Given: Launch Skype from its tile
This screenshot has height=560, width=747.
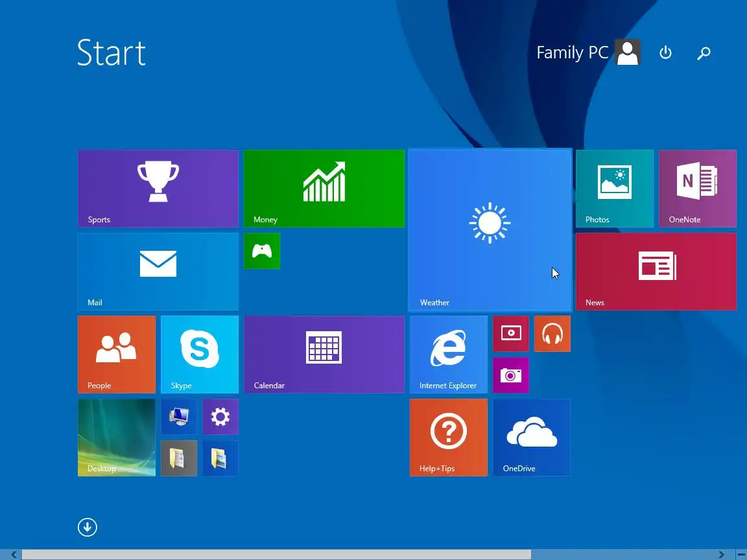Looking at the screenshot, I should [x=200, y=355].
